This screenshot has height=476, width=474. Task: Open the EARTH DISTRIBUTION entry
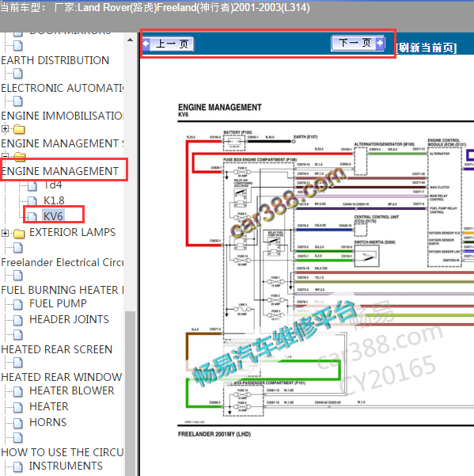pyautogui.click(x=55, y=60)
